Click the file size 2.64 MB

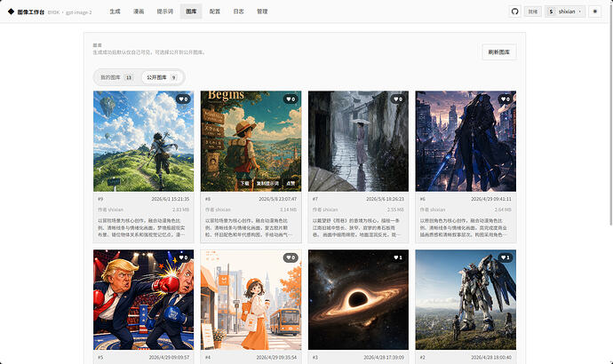(x=503, y=210)
